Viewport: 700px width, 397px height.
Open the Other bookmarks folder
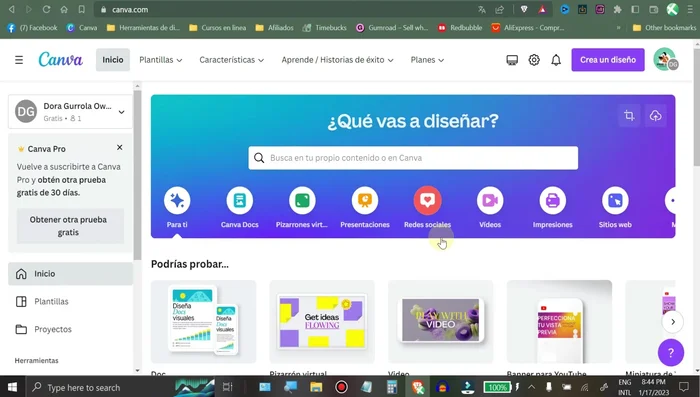664,28
